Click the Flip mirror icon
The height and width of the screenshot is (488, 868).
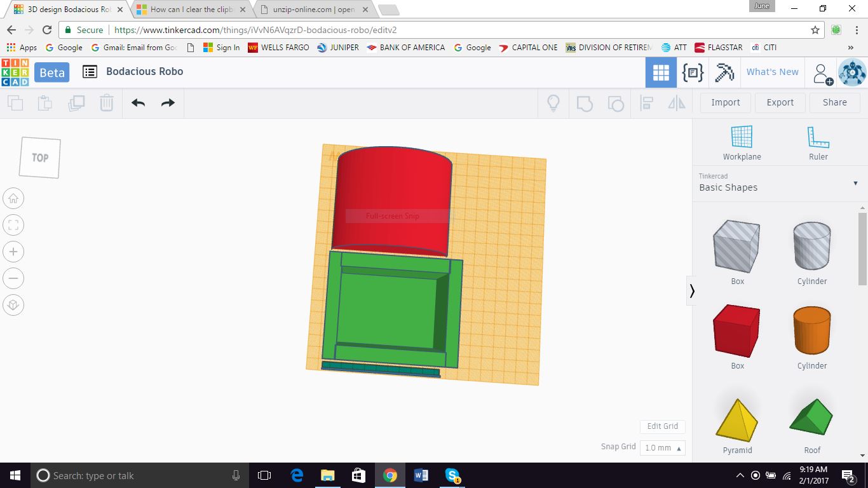(677, 103)
